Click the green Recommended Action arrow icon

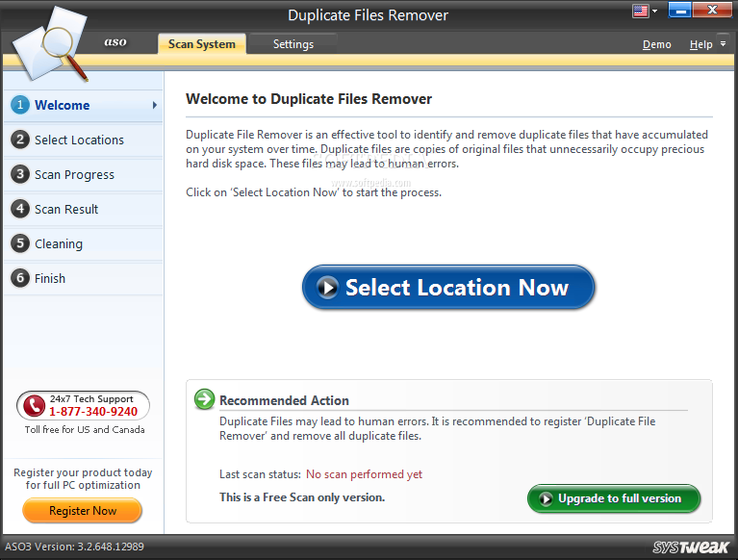tap(205, 399)
